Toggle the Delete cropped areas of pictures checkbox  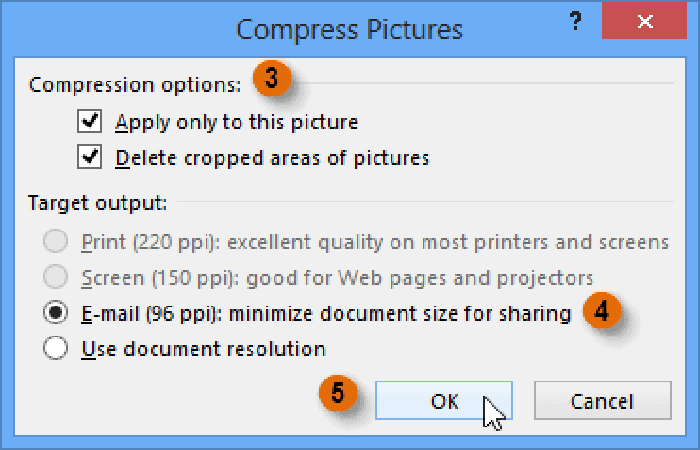point(90,157)
